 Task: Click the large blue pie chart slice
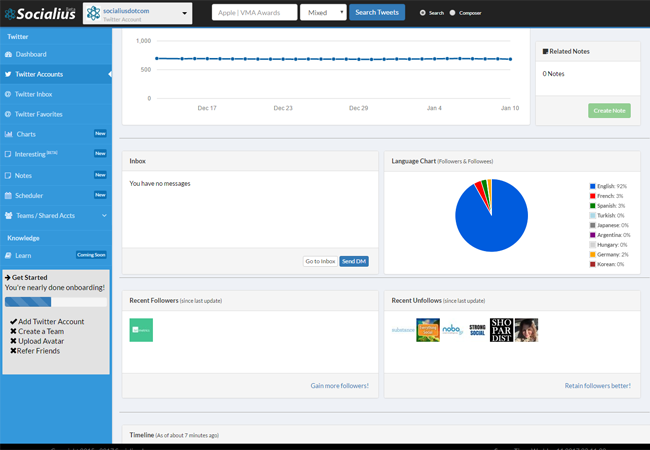[491, 226]
